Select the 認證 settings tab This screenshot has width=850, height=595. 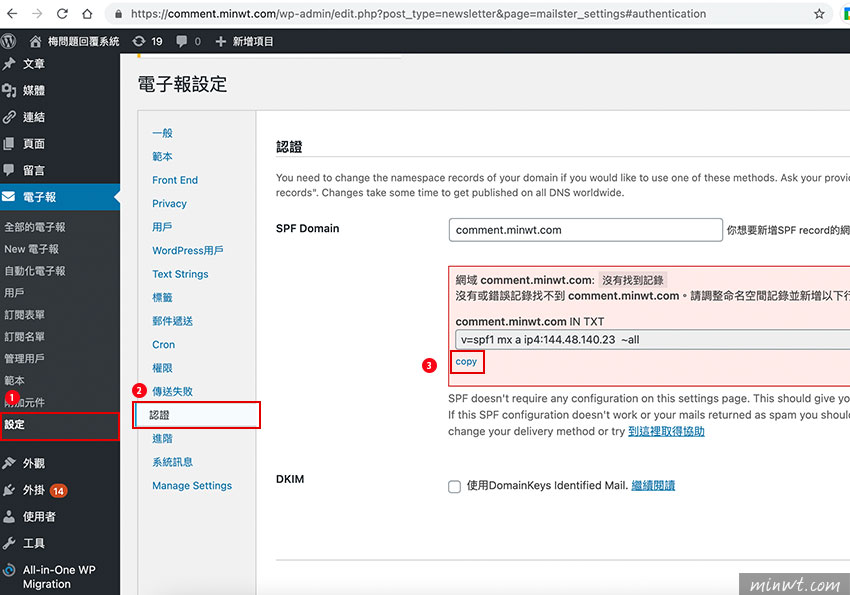click(196, 415)
